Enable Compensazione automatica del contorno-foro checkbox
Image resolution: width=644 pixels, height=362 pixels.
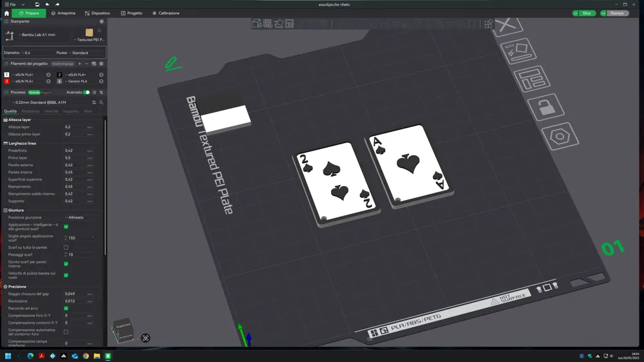(66, 332)
